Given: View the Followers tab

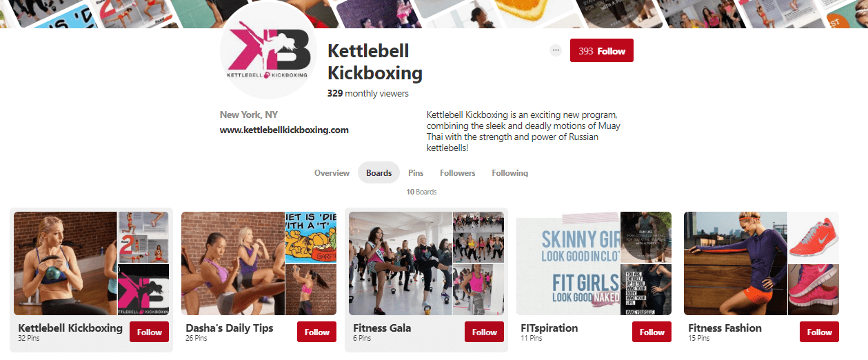Looking at the screenshot, I should (458, 173).
